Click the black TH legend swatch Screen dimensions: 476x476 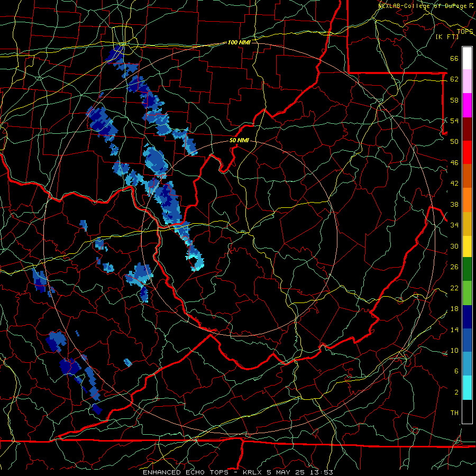(x=467, y=411)
